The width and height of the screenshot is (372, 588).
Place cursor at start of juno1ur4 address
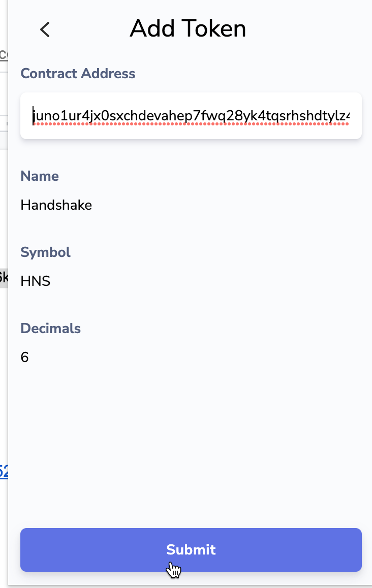click(33, 116)
